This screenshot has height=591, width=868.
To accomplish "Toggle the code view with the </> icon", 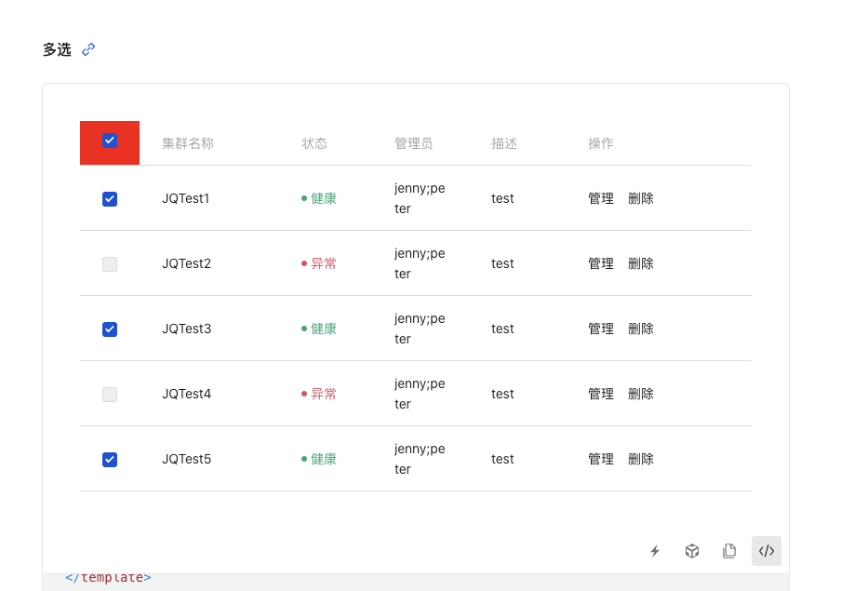I will point(766,551).
